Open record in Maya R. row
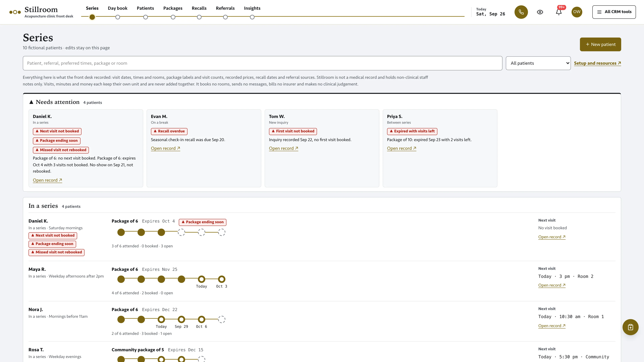The width and height of the screenshot is (644, 362). point(552,285)
